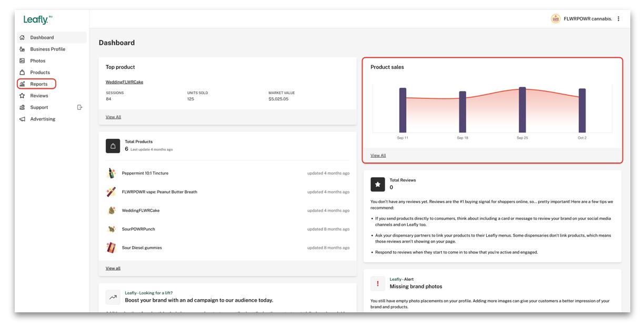Click the Support headset icon
644x326 pixels.
pos(22,107)
